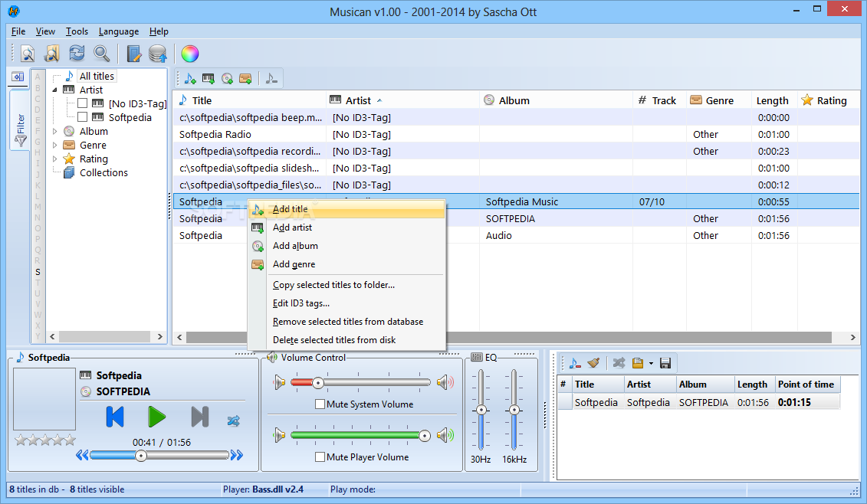The width and height of the screenshot is (867, 504).
Task: Sort by the Length column header
Action: pyautogui.click(x=773, y=100)
